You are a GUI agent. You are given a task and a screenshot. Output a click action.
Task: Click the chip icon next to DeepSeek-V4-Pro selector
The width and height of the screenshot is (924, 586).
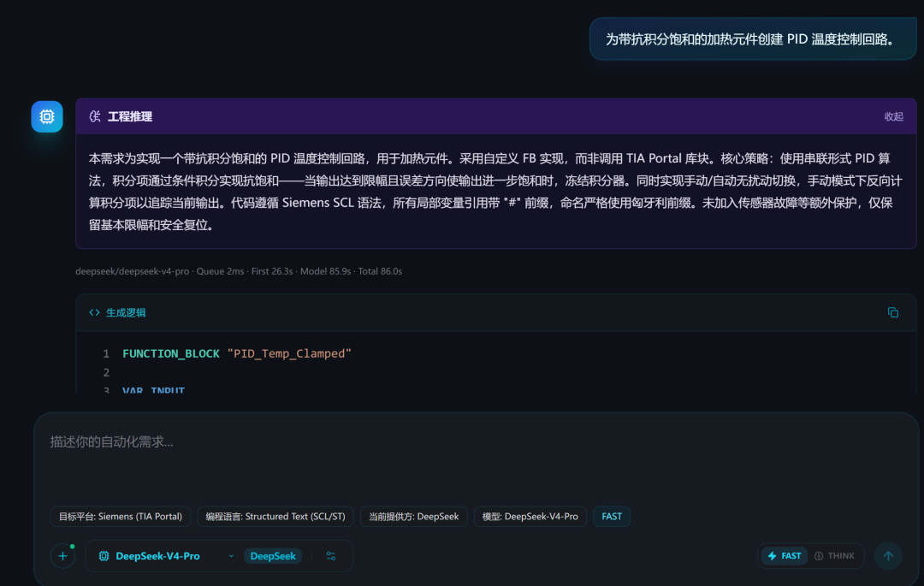coord(104,556)
